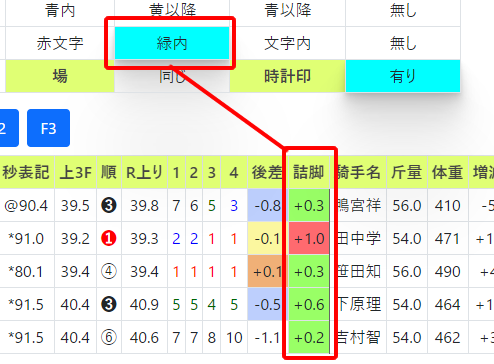494x364 pixels.
Task: Click the blue -0.8 後差 cell
Action: tap(267, 206)
